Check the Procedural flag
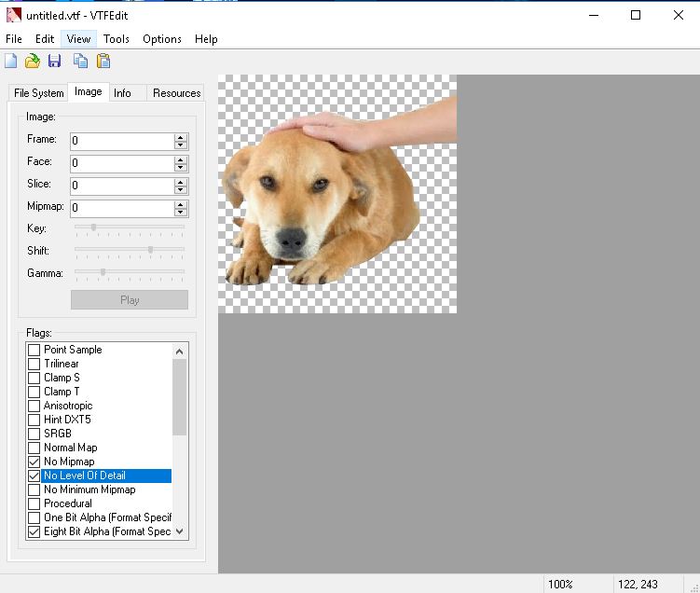 pyautogui.click(x=34, y=503)
